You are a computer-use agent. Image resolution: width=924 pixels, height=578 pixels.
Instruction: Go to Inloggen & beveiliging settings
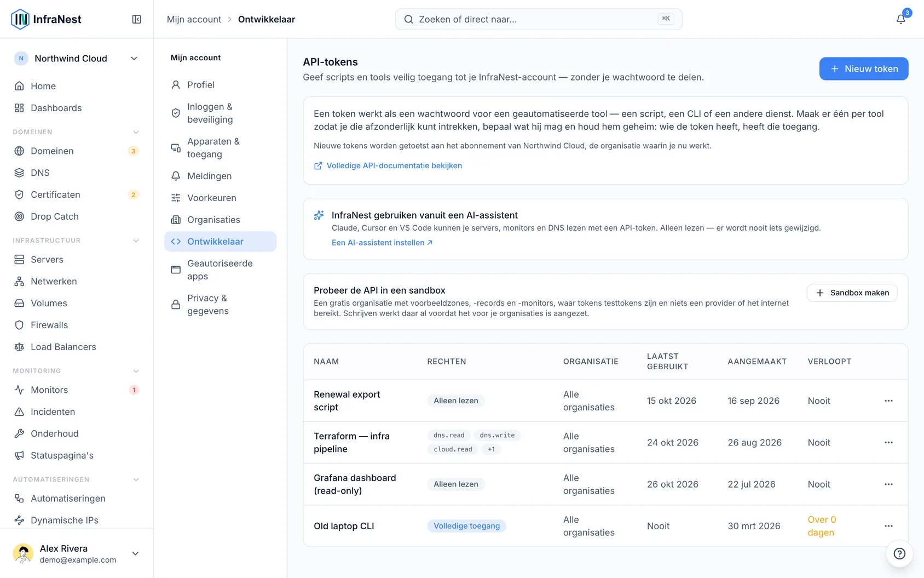pyautogui.click(x=220, y=113)
